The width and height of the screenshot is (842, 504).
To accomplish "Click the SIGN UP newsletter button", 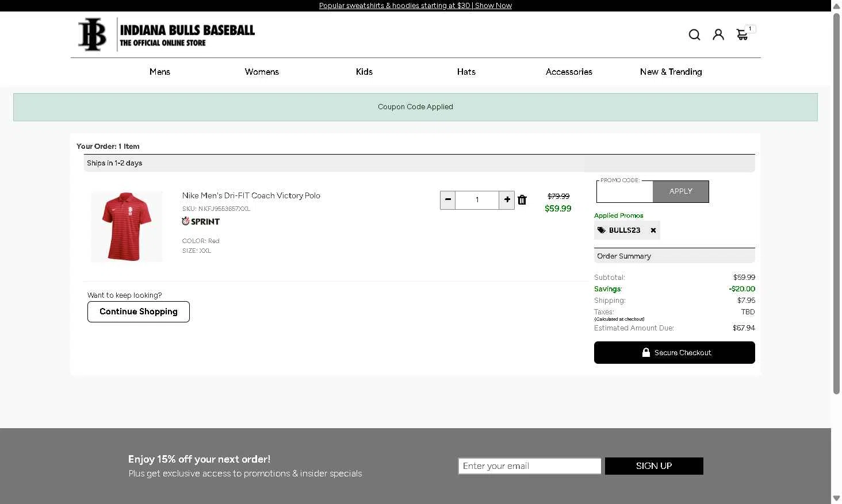I will tap(654, 466).
